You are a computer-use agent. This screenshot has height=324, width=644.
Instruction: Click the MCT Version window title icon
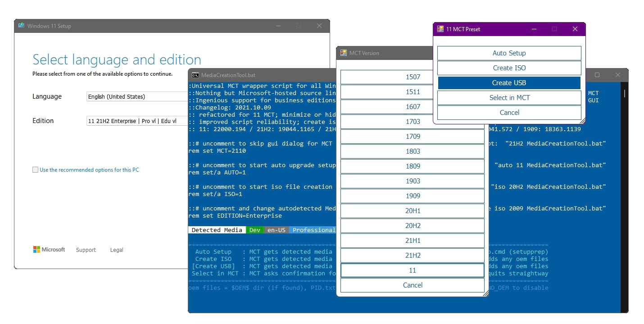pos(344,53)
